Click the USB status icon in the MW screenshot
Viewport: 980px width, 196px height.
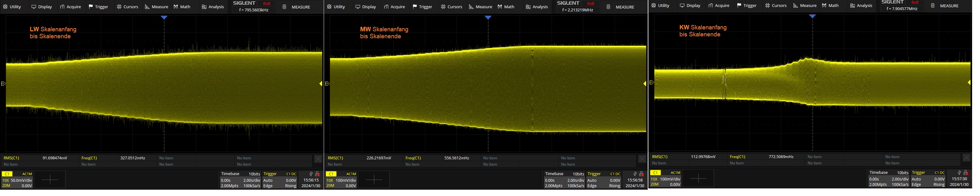point(635,174)
